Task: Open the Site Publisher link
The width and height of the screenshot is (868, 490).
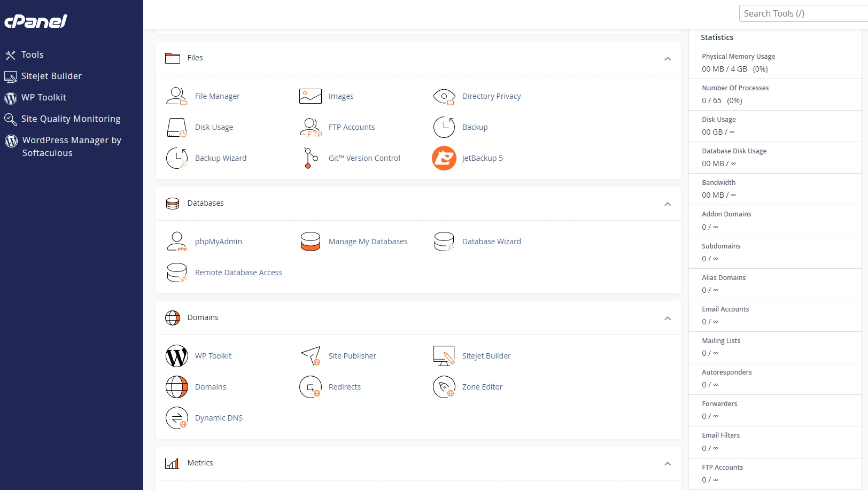Action: point(352,356)
